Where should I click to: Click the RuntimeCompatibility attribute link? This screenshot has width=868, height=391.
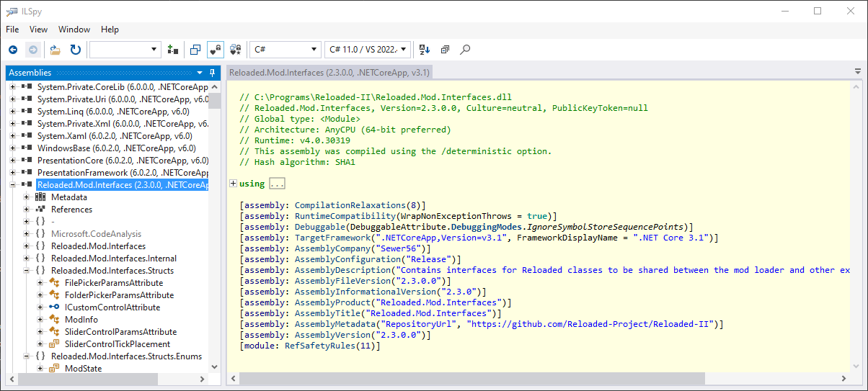(x=345, y=216)
